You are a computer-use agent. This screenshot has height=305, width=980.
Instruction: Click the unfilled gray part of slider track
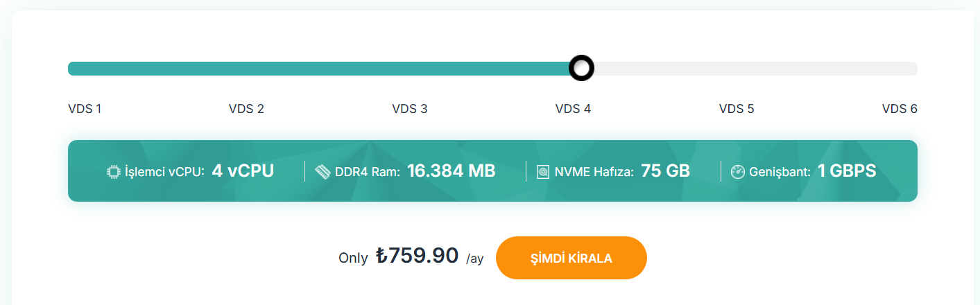click(756, 68)
